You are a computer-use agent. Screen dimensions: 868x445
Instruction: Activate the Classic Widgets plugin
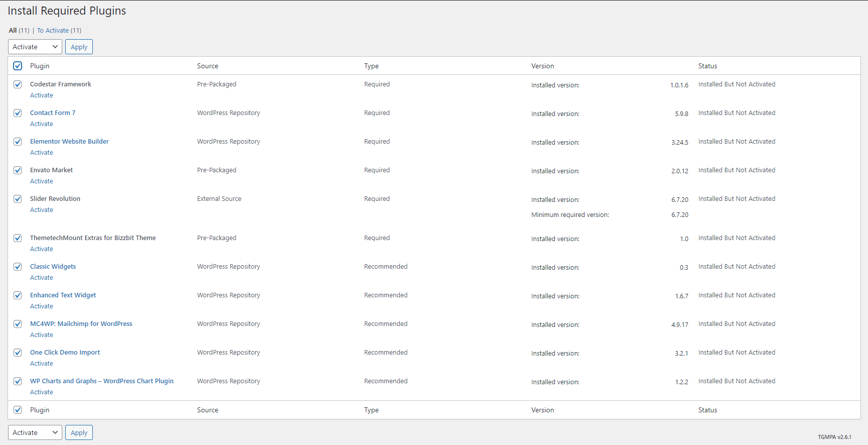(x=42, y=278)
